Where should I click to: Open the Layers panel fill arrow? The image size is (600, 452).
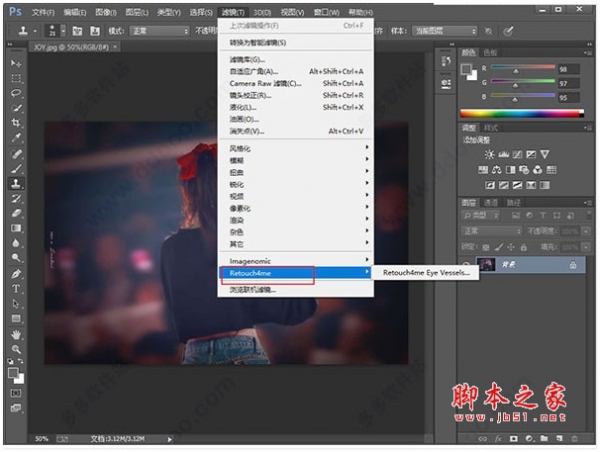coord(586,247)
